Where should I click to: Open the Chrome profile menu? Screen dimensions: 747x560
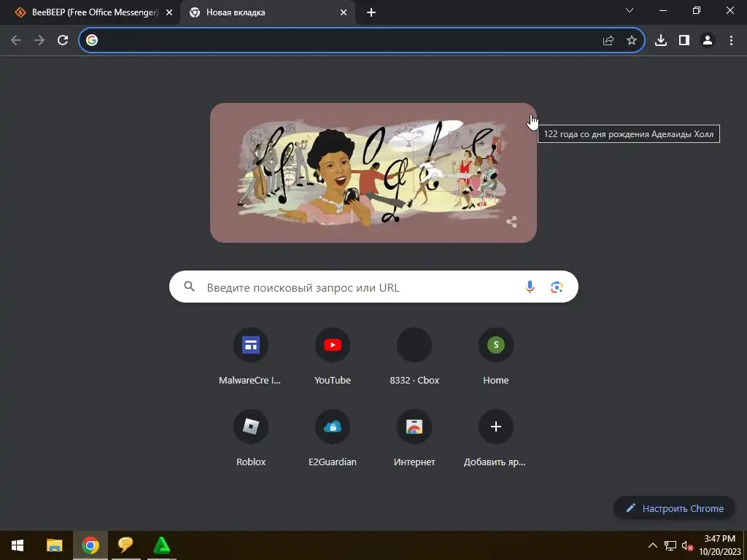click(x=708, y=41)
